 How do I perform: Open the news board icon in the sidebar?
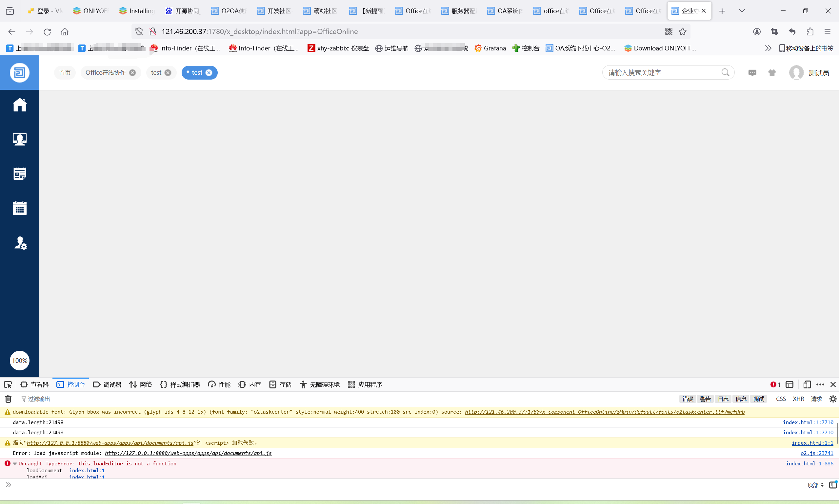coord(20,174)
